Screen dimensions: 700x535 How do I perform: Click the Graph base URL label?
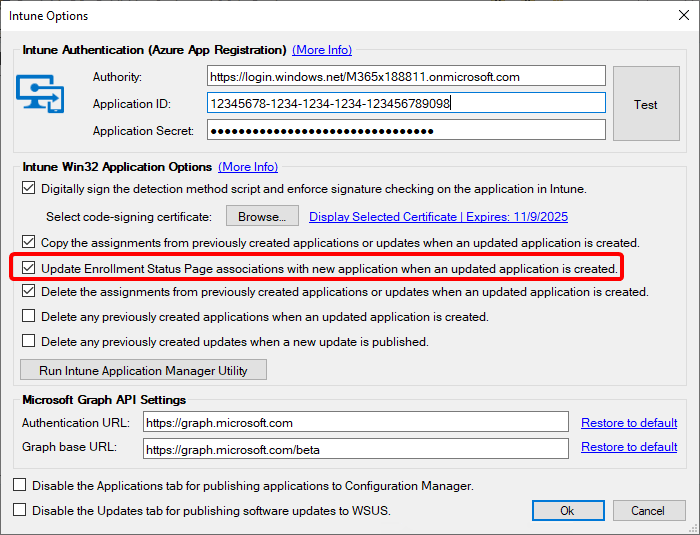(x=69, y=447)
